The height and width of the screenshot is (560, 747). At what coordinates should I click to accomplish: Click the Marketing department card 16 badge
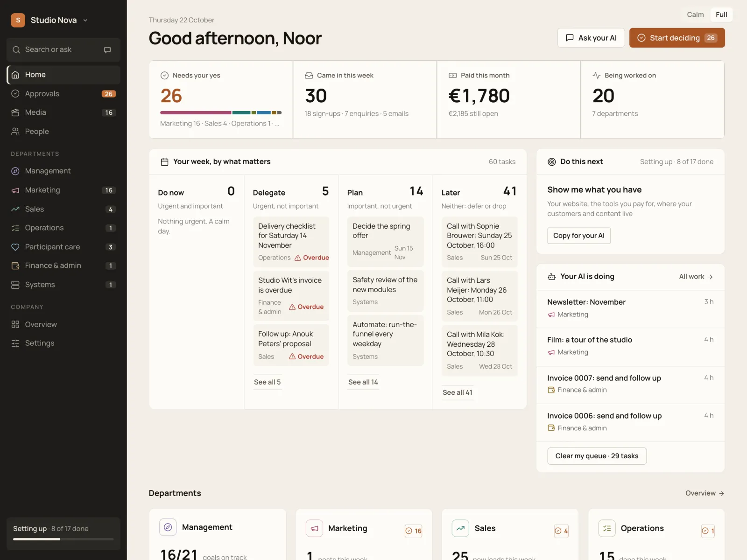click(414, 531)
